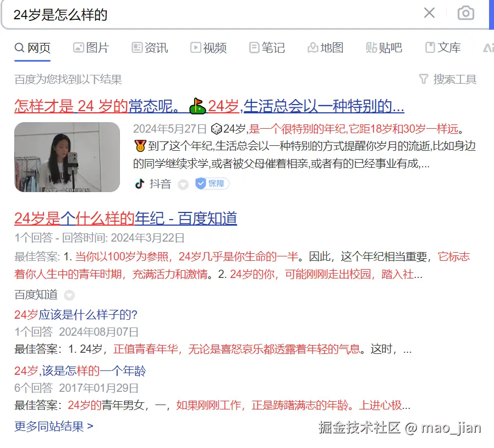The height and width of the screenshot is (448, 494).
Task: Click the note icon beside 笔记
Action: click(x=254, y=48)
